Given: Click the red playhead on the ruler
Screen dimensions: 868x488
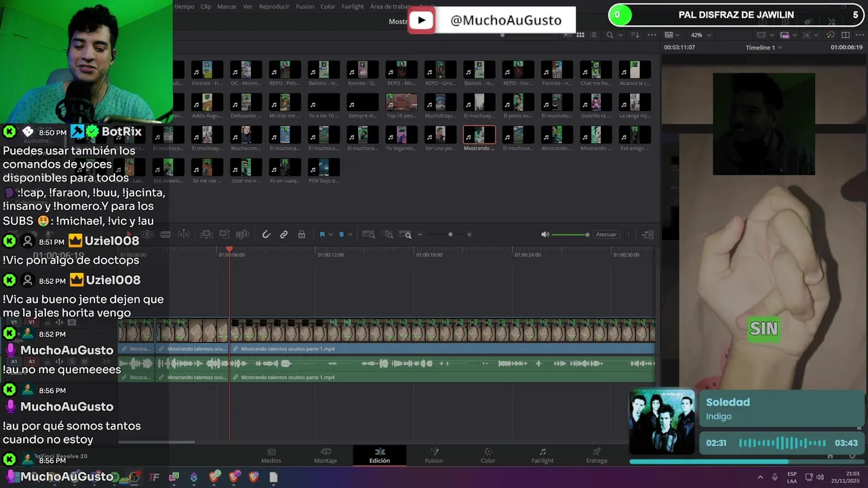Looking at the screenshot, I should point(229,250).
